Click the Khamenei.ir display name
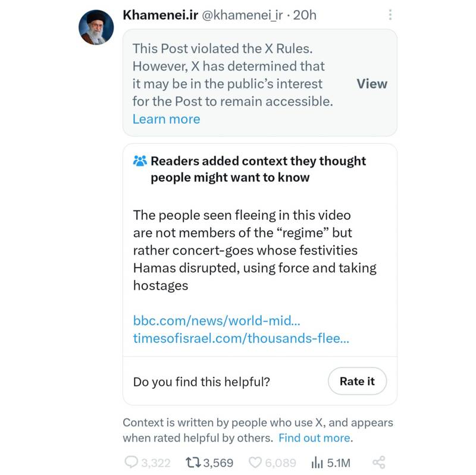The width and height of the screenshot is (476, 475). 159,15
